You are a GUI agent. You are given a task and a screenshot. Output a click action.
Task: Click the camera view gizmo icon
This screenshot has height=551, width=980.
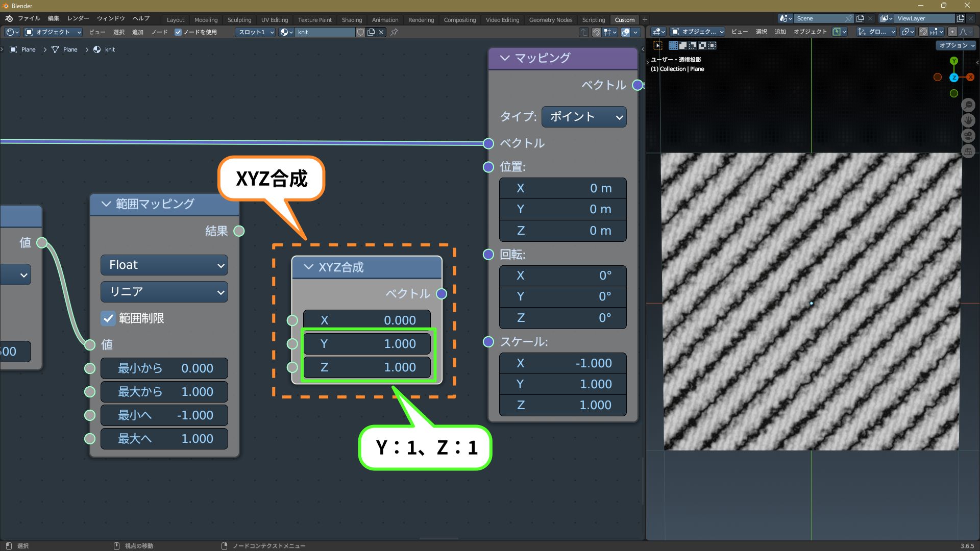point(968,136)
